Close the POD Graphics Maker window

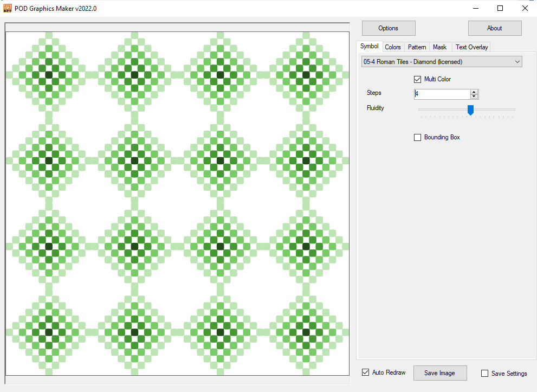tap(525, 8)
